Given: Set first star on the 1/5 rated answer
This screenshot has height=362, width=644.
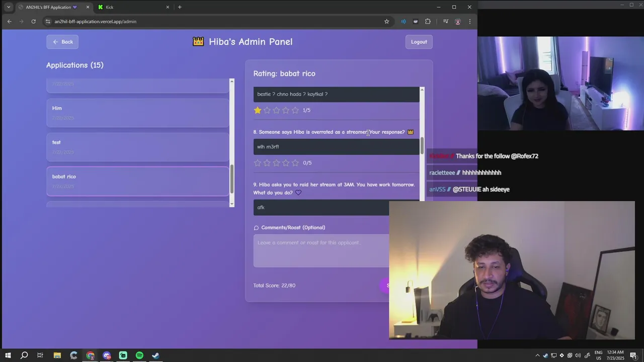Looking at the screenshot, I should [x=258, y=110].
